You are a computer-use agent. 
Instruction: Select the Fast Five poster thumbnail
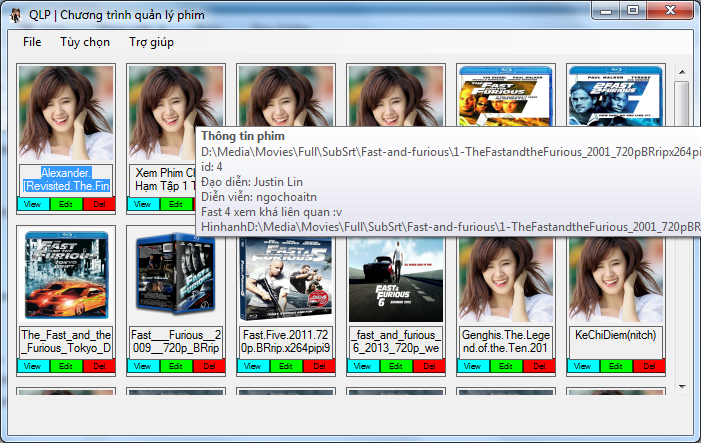click(x=286, y=279)
